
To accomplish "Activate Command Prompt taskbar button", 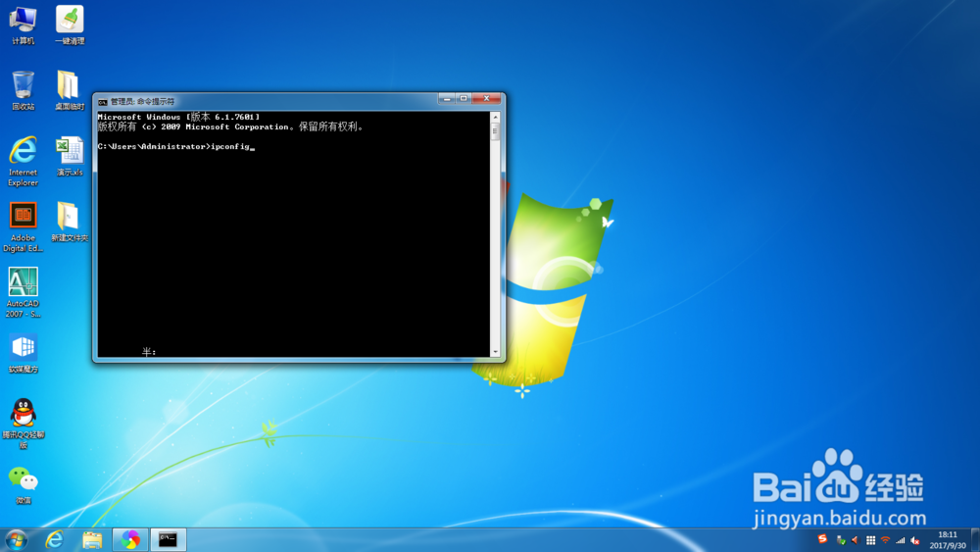I will (x=169, y=539).
